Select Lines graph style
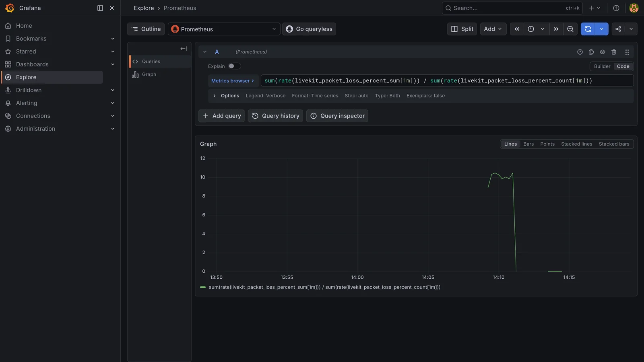This screenshot has width=644, height=362. (x=510, y=144)
